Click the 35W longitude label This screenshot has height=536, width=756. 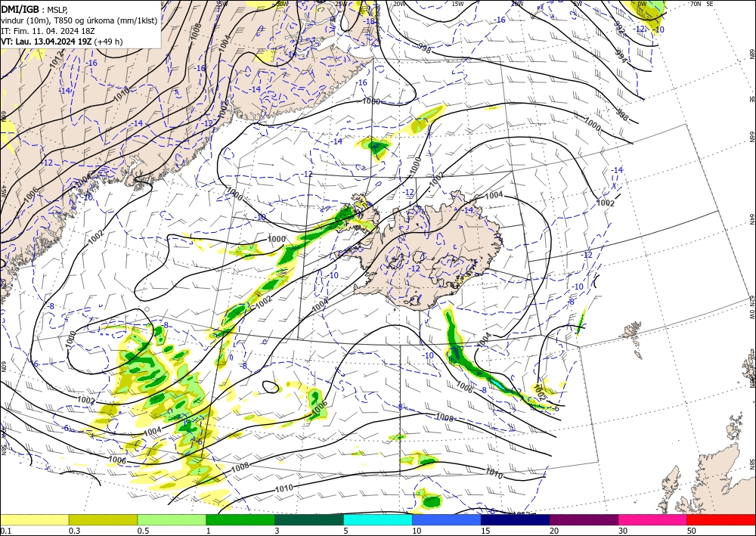(222, 3)
